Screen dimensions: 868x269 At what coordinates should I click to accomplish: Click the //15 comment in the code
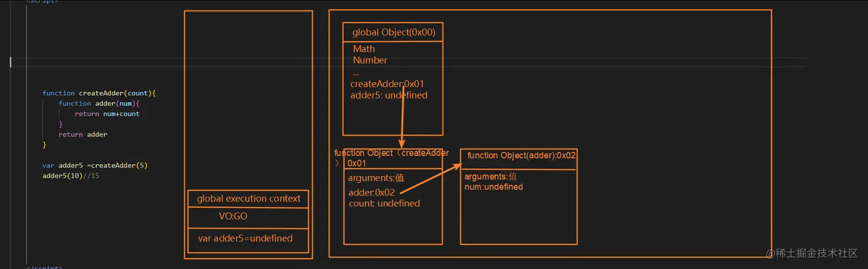(91, 176)
